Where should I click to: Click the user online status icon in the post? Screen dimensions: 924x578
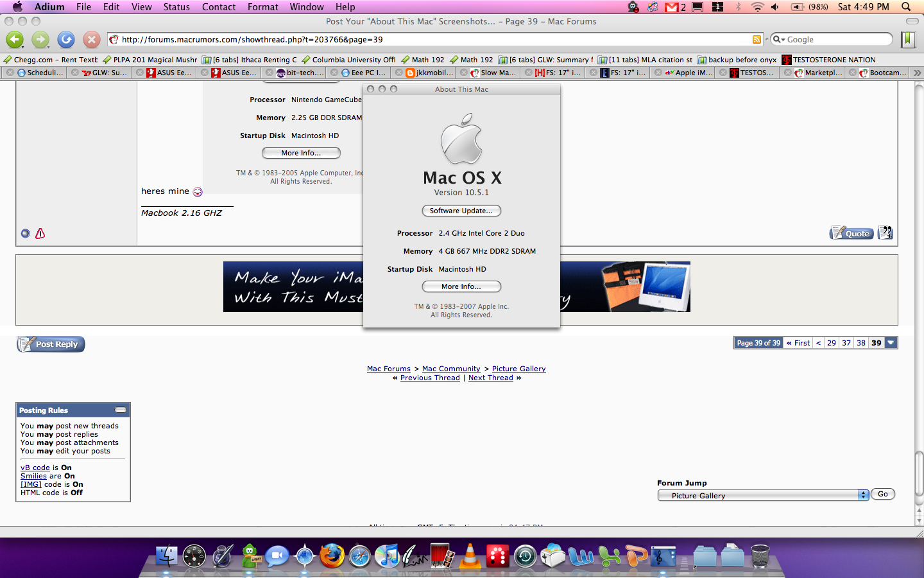(25, 233)
